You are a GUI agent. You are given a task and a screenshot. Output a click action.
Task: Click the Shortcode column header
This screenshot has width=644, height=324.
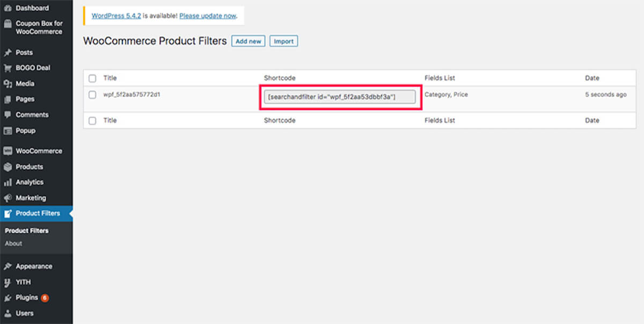[280, 78]
